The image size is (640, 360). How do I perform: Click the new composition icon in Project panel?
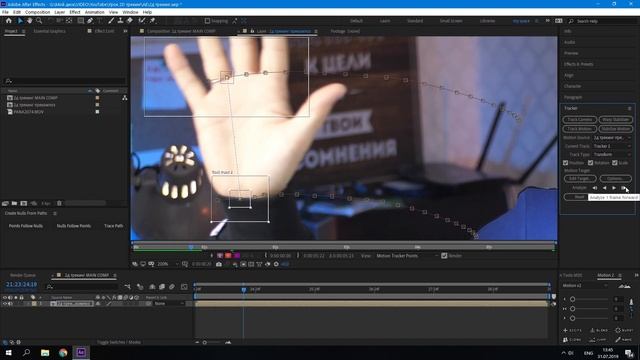click(24, 203)
